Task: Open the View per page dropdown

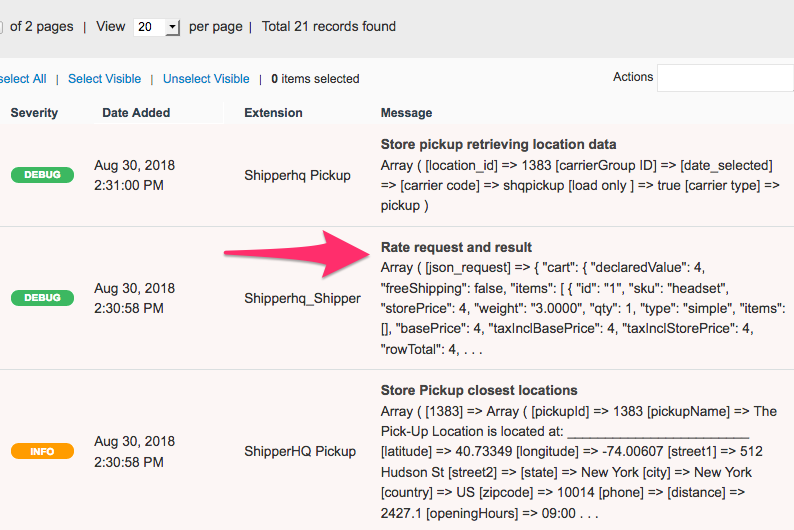Action: click(x=156, y=27)
